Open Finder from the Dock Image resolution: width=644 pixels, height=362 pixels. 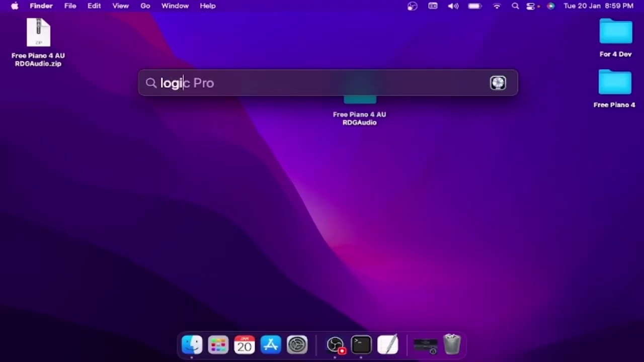[x=192, y=345]
